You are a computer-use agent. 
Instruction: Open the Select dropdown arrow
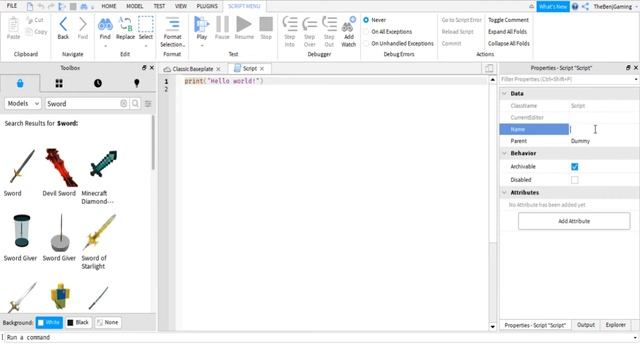146,46
